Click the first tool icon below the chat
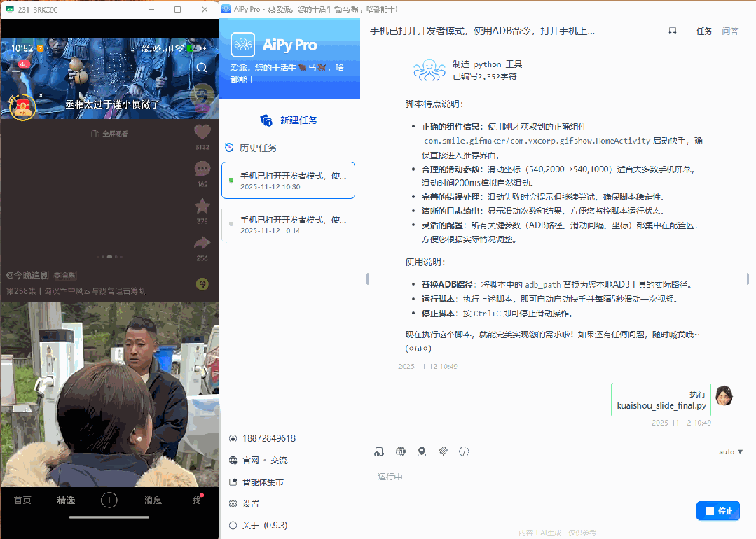 point(379,451)
